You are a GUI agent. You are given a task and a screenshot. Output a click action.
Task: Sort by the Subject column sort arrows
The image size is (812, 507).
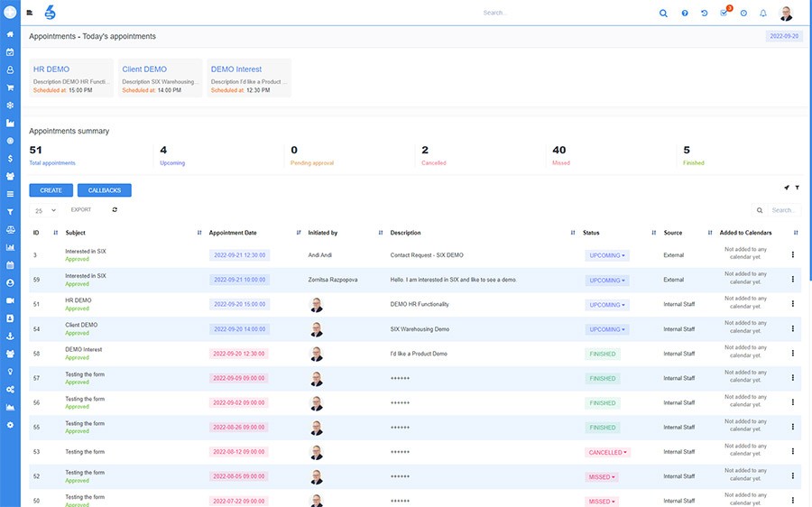(199, 233)
